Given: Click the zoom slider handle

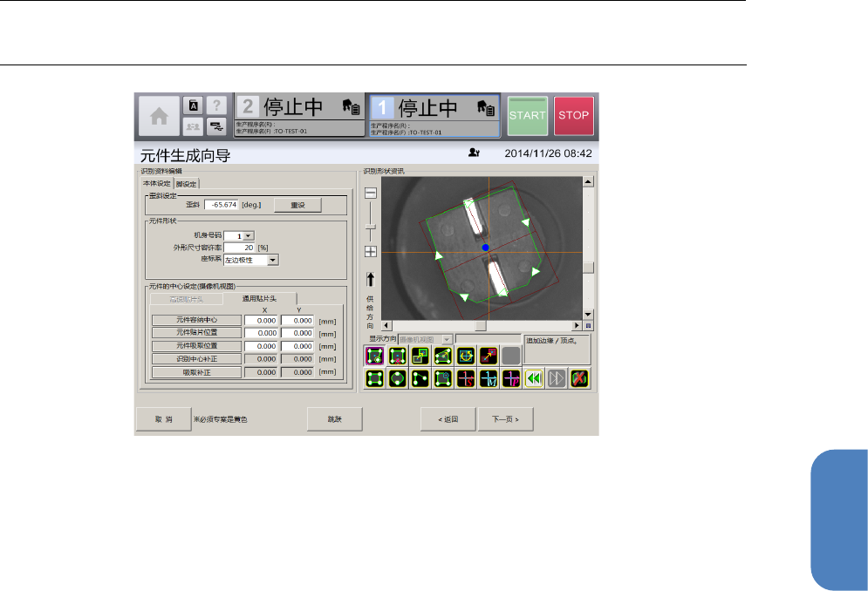Looking at the screenshot, I should coord(371,227).
